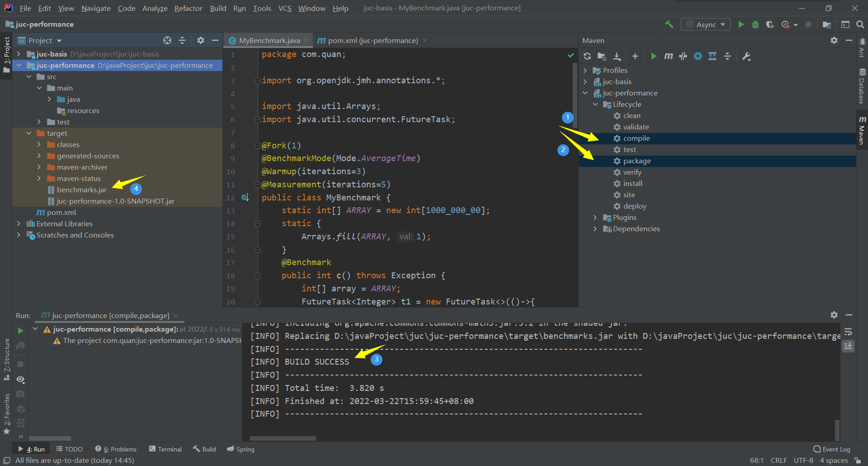Toggle scroll-to-end in the Run console
Image resolution: width=868 pixels, height=466 pixels.
click(848, 346)
